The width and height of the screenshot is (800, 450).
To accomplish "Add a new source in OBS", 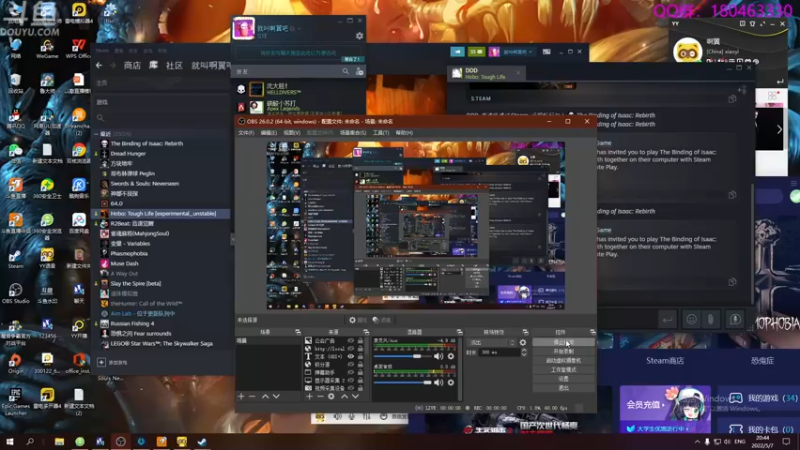I will (x=309, y=396).
